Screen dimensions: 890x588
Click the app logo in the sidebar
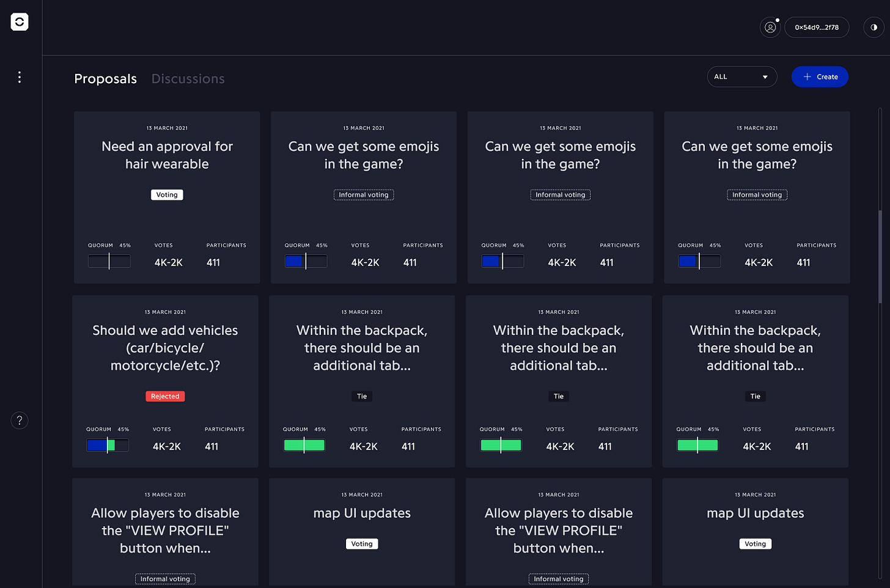[20, 22]
